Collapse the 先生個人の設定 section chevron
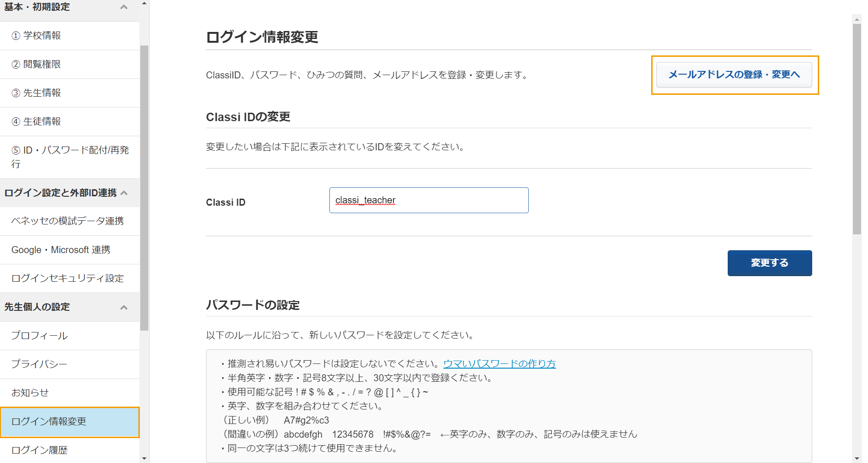 [x=124, y=308]
